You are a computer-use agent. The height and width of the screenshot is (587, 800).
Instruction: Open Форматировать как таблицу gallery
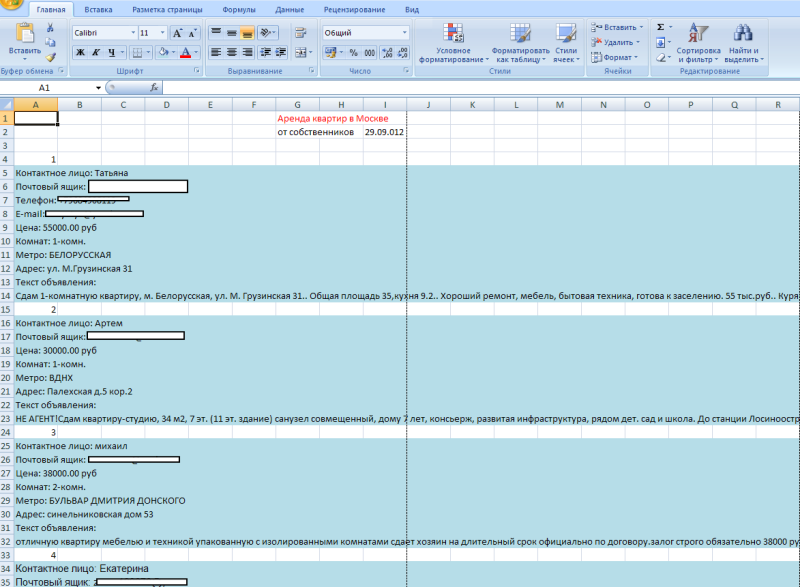(x=520, y=43)
